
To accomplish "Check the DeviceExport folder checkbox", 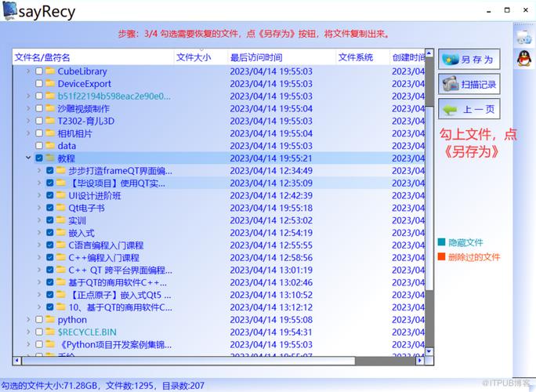I will 39,83.
